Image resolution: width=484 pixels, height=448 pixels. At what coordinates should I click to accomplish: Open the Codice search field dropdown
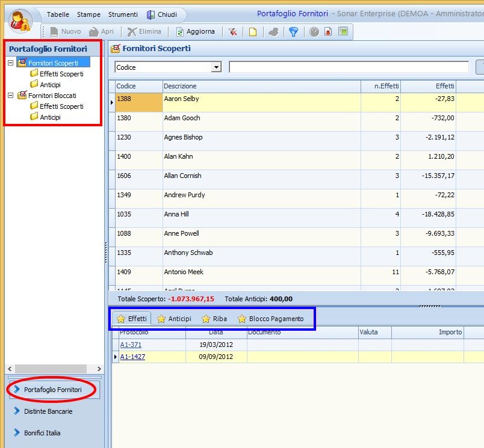pos(217,67)
